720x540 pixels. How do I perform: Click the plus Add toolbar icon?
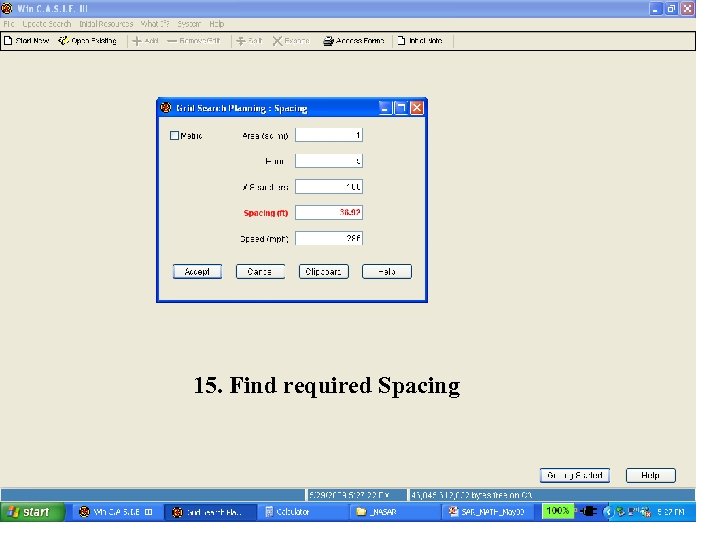coord(136,41)
